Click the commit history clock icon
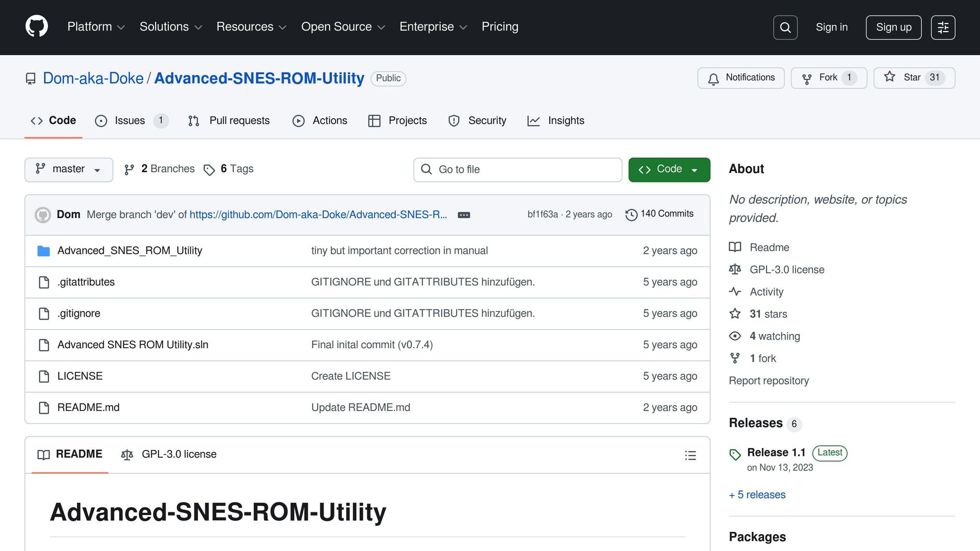This screenshot has width=980, height=551. 631,215
